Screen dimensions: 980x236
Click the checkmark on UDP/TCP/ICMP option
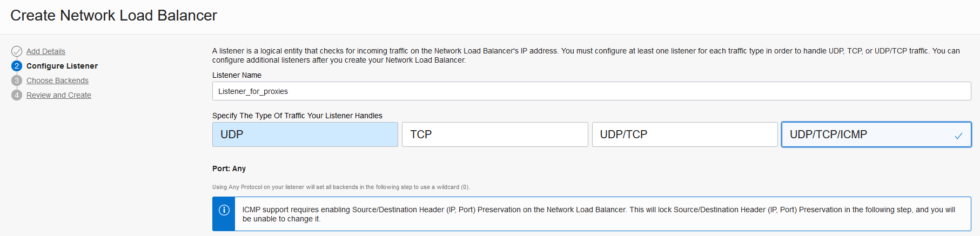pyautogui.click(x=958, y=136)
